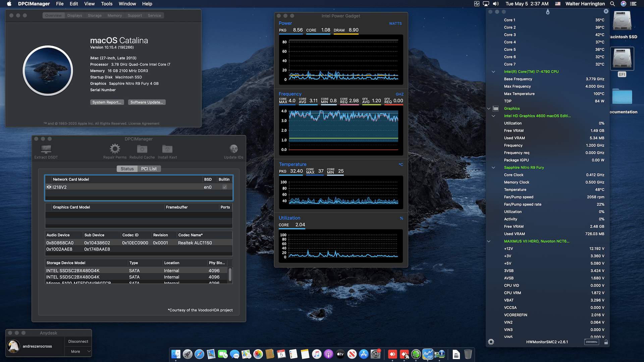Image resolution: width=644 pixels, height=362 pixels.
Task: Click the US flag input menu
Action: click(557, 4)
